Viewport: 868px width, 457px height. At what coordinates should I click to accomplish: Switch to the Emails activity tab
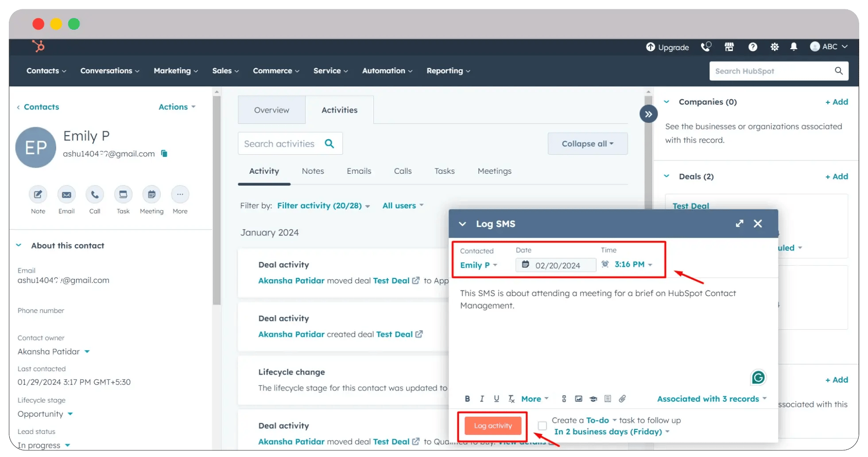(359, 171)
